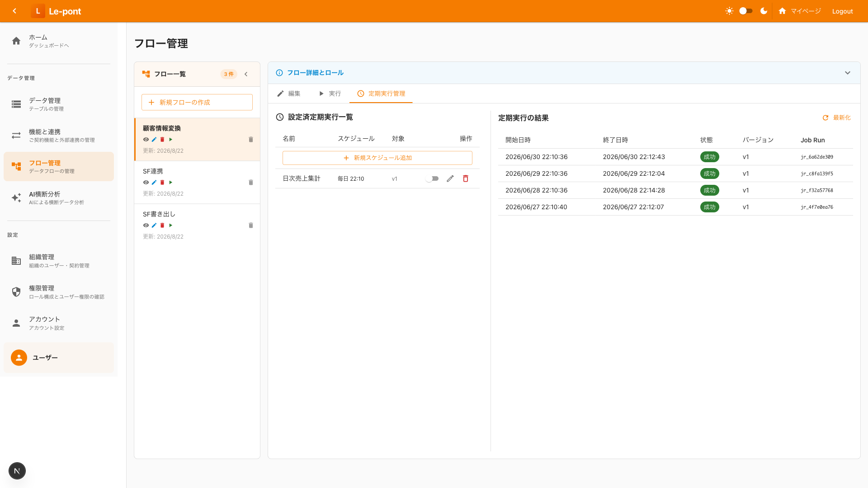The width and height of the screenshot is (868, 488).
Task: Expand フロー詳細とロール chevron
Action: pos(848,73)
